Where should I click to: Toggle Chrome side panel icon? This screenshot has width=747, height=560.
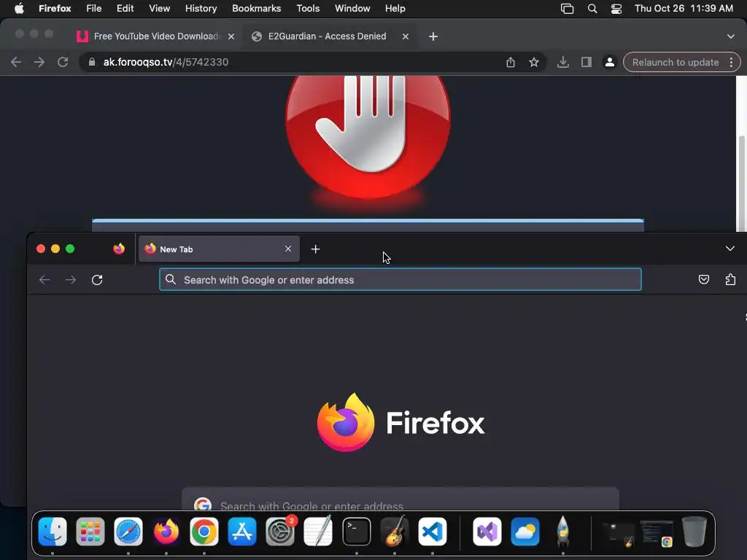(586, 62)
